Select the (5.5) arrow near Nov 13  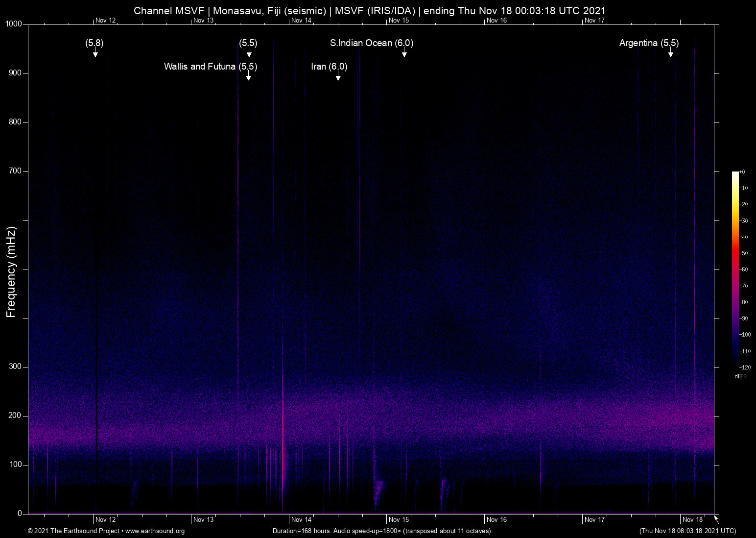pyautogui.click(x=248, y=53)
